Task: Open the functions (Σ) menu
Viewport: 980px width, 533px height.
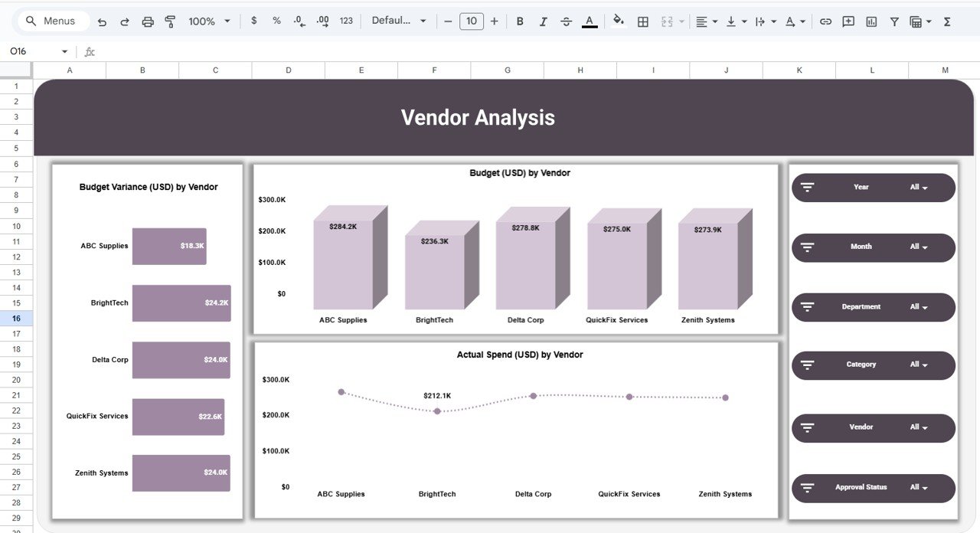Action: pos(946,21)
